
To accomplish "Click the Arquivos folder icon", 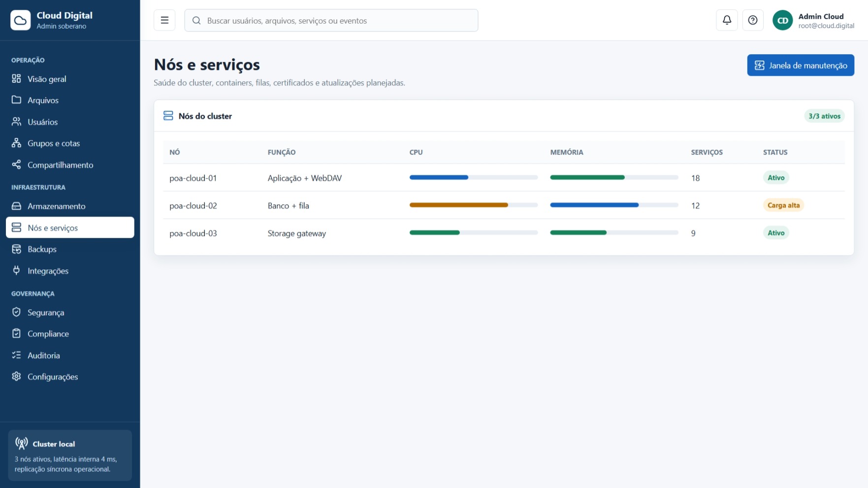I will (x=16, y=100).
